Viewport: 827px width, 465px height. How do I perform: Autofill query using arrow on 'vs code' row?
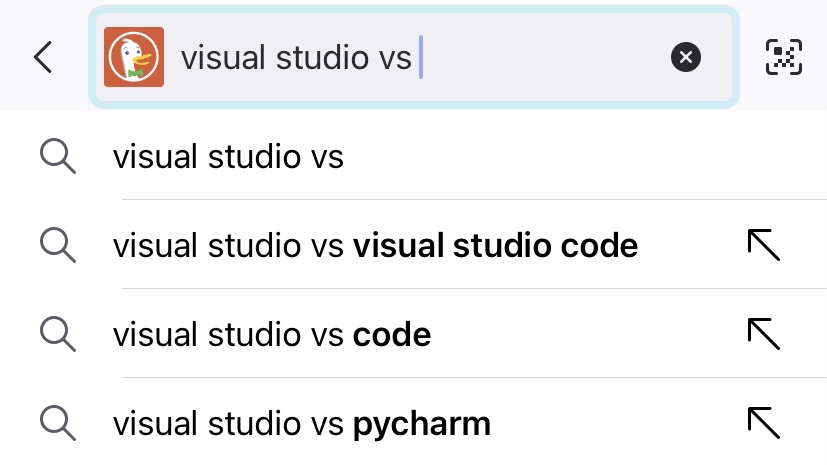(x=763, y=334)
